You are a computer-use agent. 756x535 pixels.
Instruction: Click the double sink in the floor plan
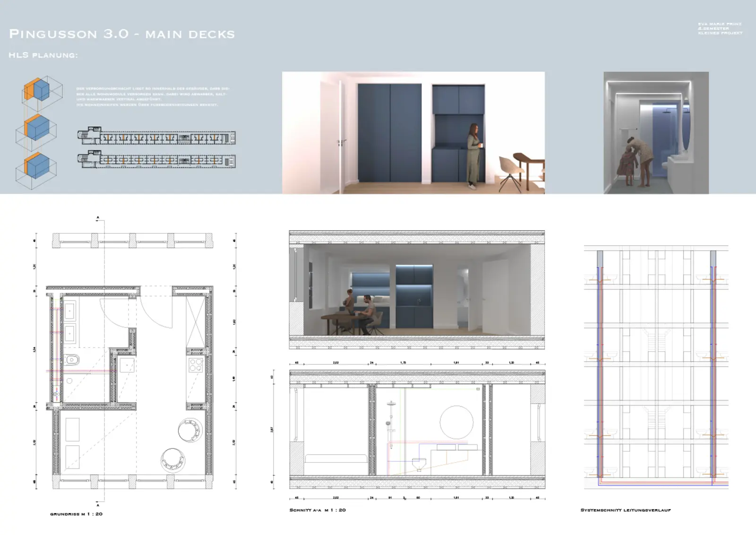pos(70,322)
